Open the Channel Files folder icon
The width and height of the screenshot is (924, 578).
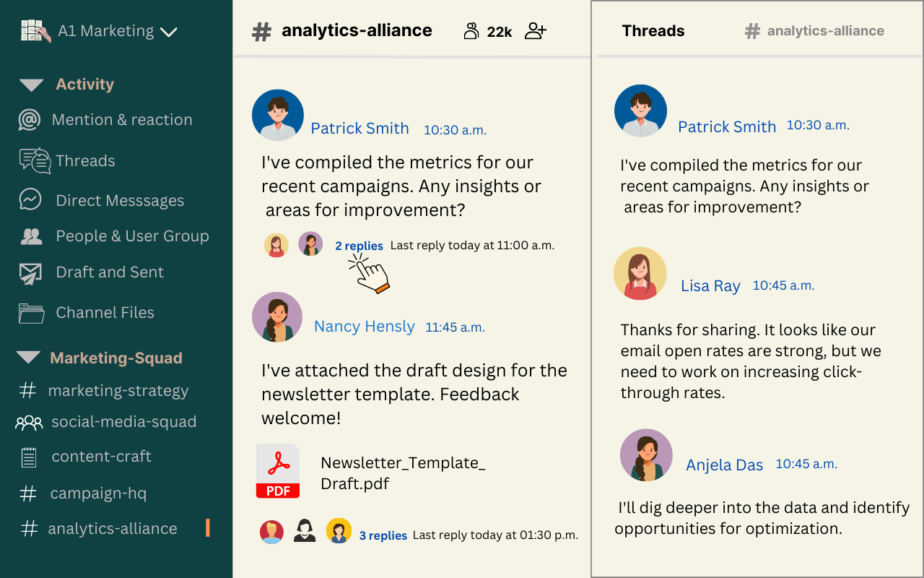[x=31, y=313]
